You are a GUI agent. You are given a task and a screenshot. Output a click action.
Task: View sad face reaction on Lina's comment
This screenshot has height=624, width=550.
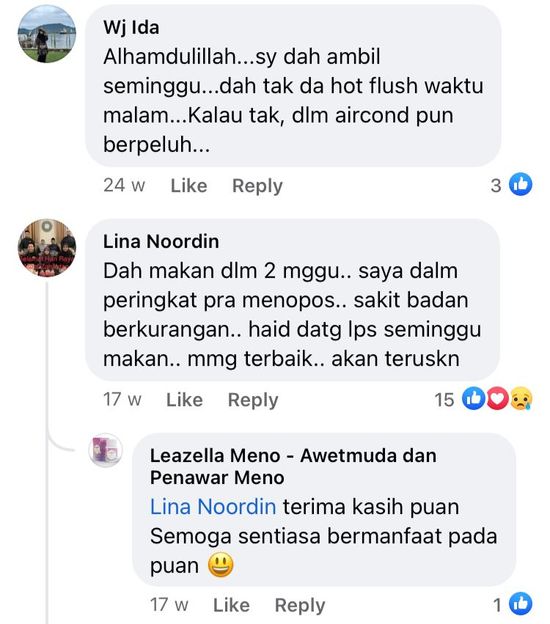[x=521, y=398]
